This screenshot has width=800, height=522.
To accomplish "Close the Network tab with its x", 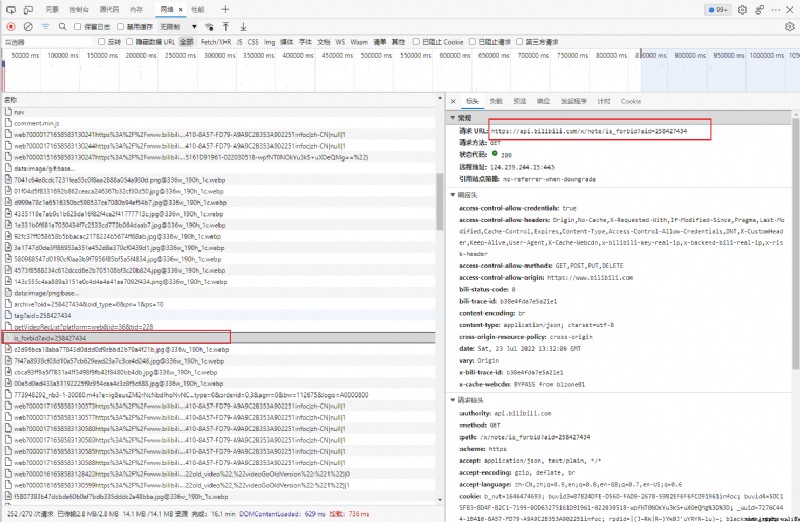I will pyautogui.click(x=181, y=9).
